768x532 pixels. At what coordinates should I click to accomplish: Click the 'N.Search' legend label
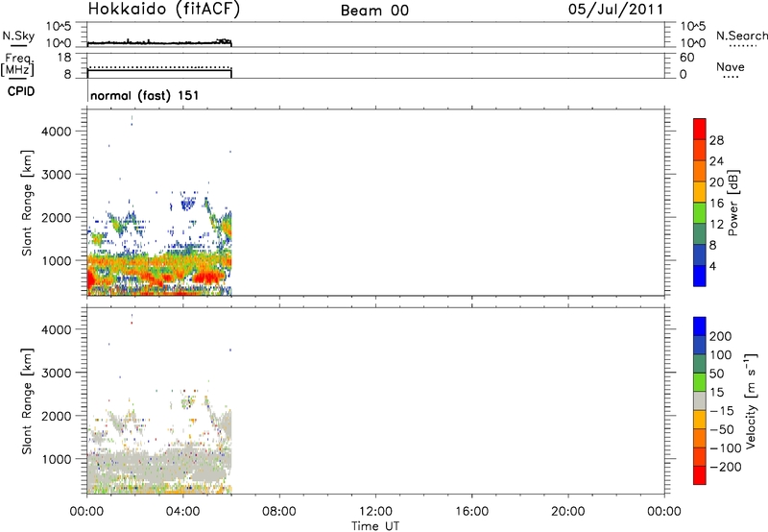(x=741, y=36)
